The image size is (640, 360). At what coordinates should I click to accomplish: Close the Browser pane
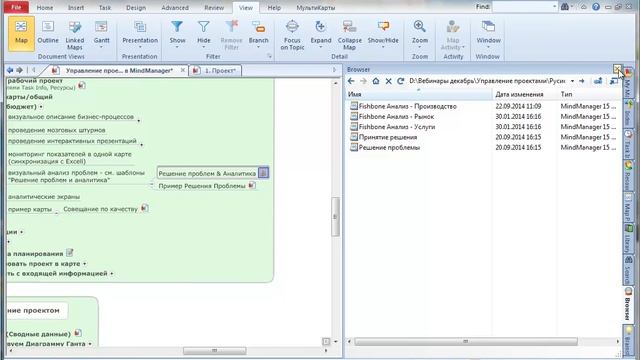click(x=617, y=69)
